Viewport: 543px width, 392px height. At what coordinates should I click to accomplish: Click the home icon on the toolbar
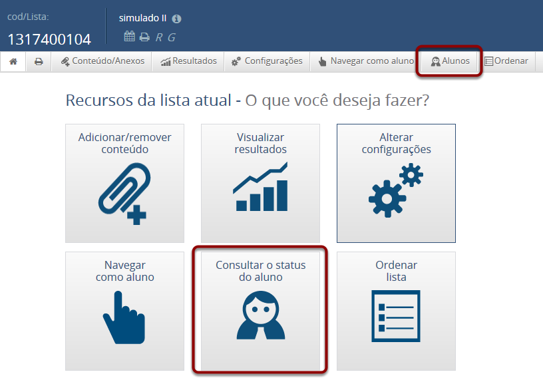tap(13, 61)
